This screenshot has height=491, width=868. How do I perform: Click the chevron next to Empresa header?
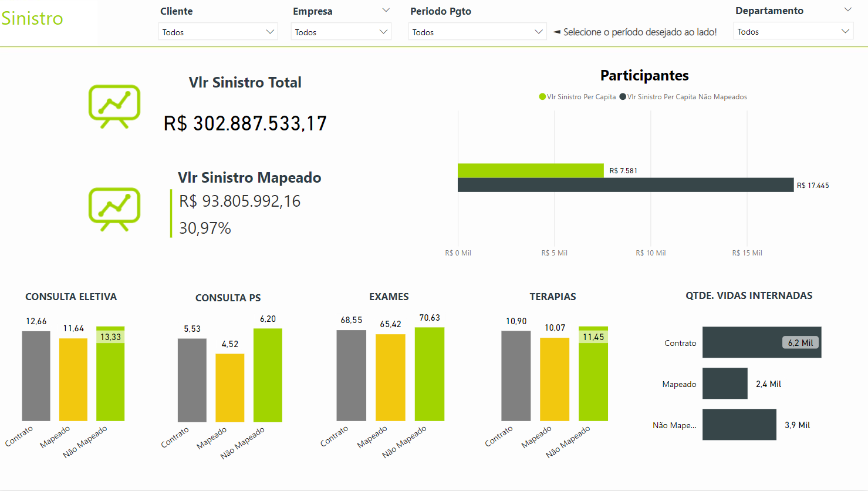(386, 11)
